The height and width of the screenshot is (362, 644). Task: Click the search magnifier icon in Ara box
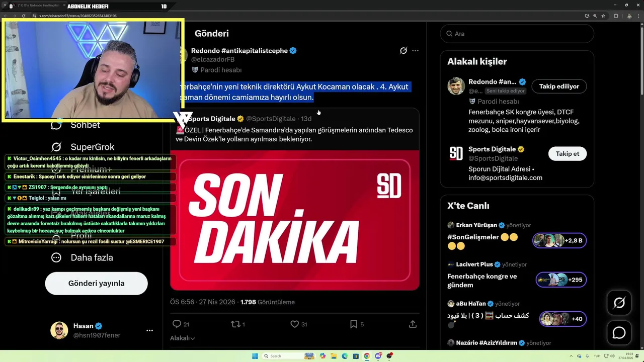(449, 34)
